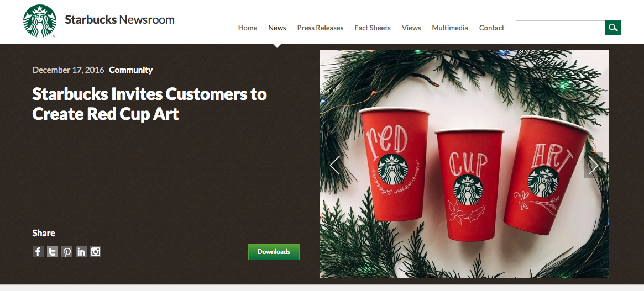Open the Home menu item
Screen dimensions: 644x291
[x=248, y=28]
